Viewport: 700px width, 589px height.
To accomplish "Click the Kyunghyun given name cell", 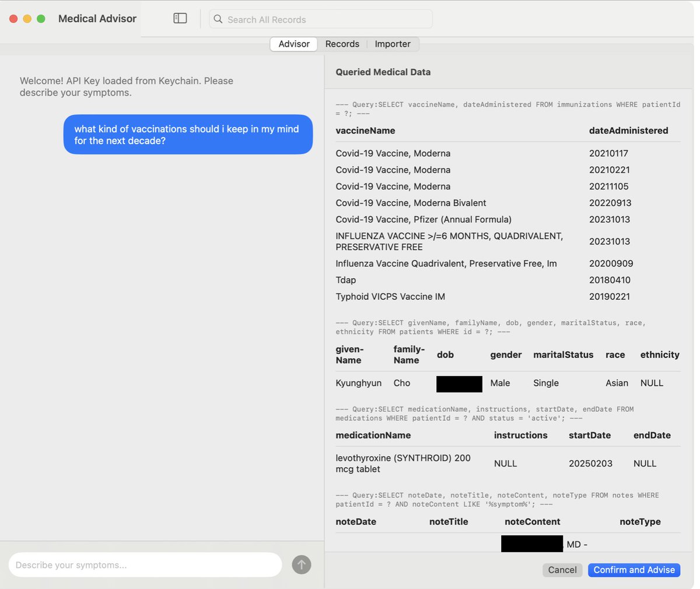I will tap(358, 383).
